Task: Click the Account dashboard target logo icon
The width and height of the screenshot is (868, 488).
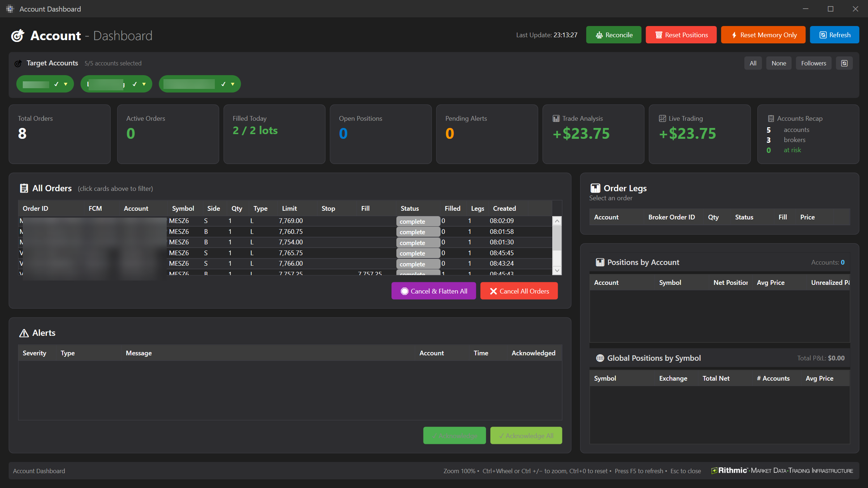Action: tap(18, 35)
